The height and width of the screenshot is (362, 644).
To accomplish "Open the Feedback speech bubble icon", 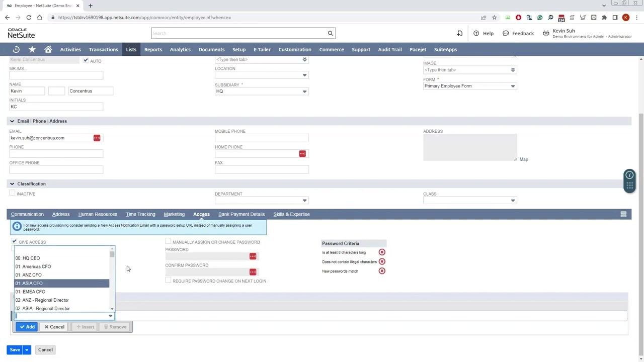I will pyautogui.click(x=506, y=33).
